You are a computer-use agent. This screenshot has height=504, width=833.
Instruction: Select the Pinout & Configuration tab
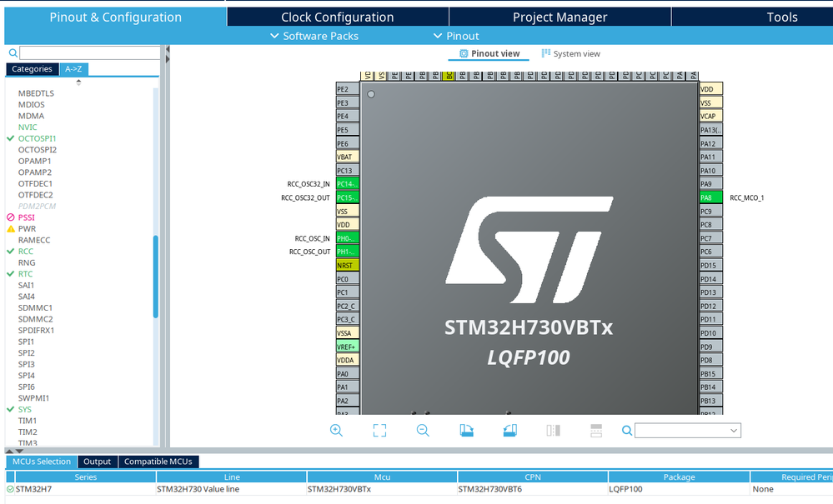[x=115, y=17]
